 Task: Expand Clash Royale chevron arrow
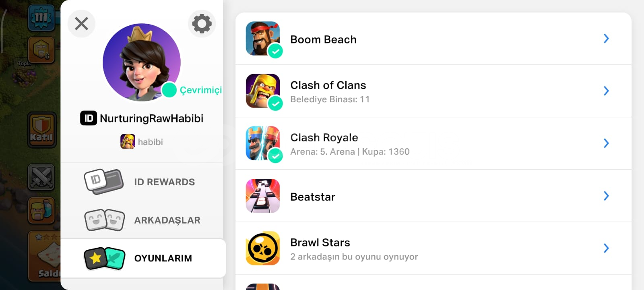pos(606,143)
